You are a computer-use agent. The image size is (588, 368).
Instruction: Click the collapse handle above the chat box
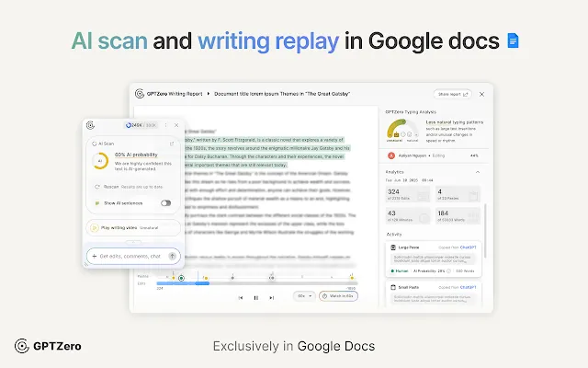tap(133, 242)
